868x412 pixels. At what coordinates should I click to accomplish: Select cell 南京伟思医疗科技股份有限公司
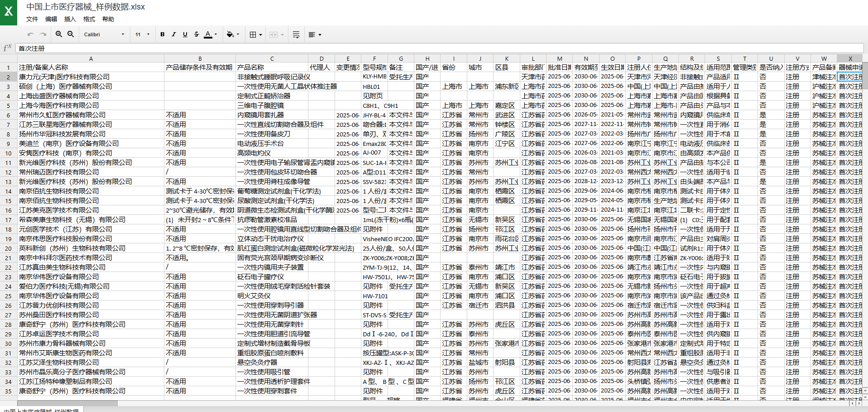pyautogui.click(x=91, y=239)
